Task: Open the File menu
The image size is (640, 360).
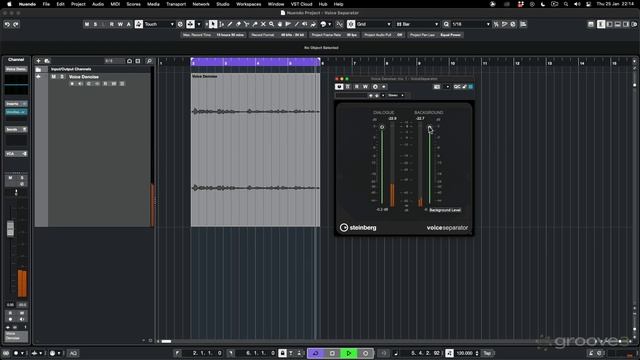Action: (x=46, y=4)
